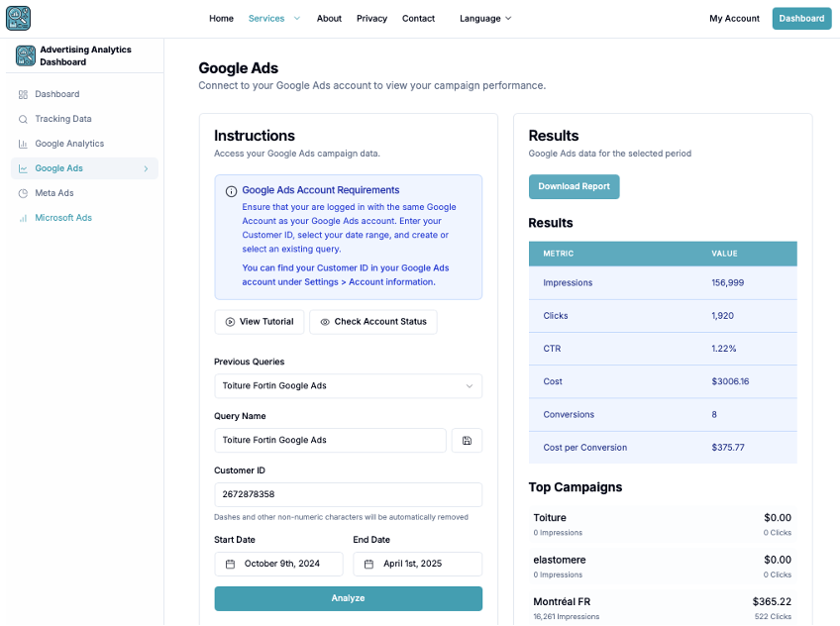Open the Services menu item

(x=266, y=18)
